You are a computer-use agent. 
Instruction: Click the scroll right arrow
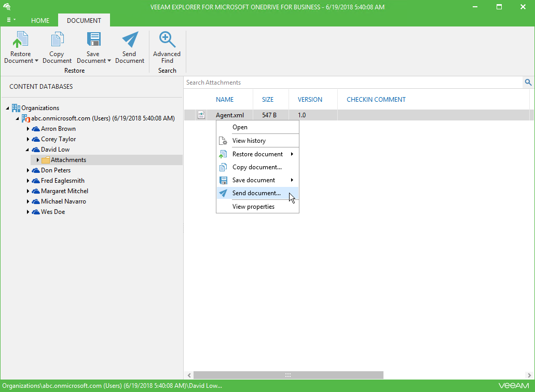529,375
